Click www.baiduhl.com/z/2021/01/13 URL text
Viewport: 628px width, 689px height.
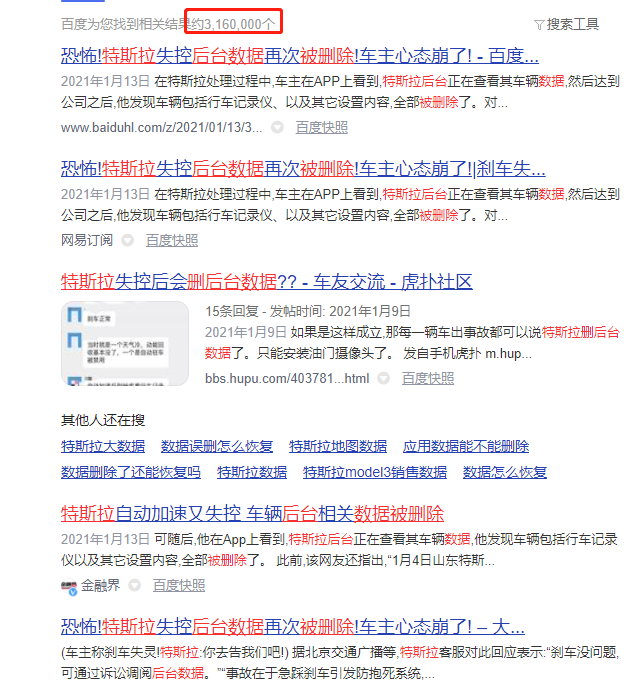point(161,127)
